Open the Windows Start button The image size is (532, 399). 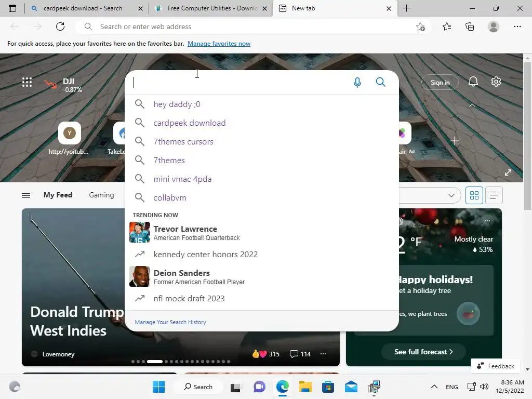coord(158,387)
